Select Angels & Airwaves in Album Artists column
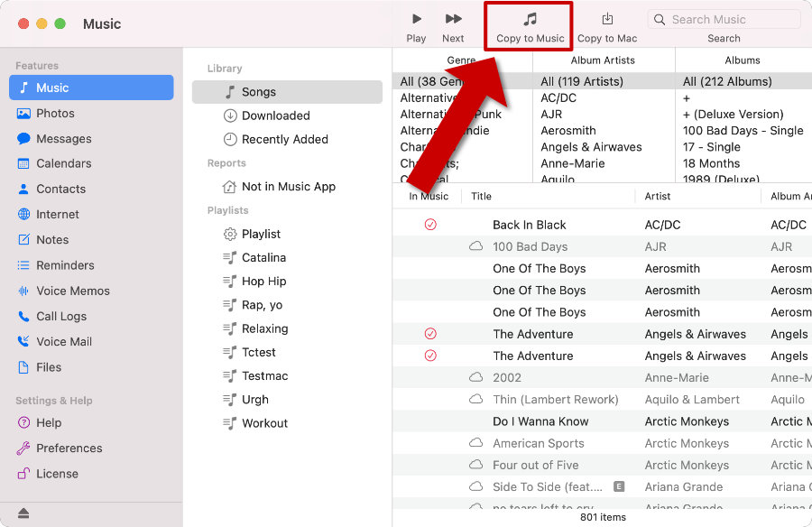Viewport: 812px width, 527px height. pyautogui.click(x=604, y=147)
